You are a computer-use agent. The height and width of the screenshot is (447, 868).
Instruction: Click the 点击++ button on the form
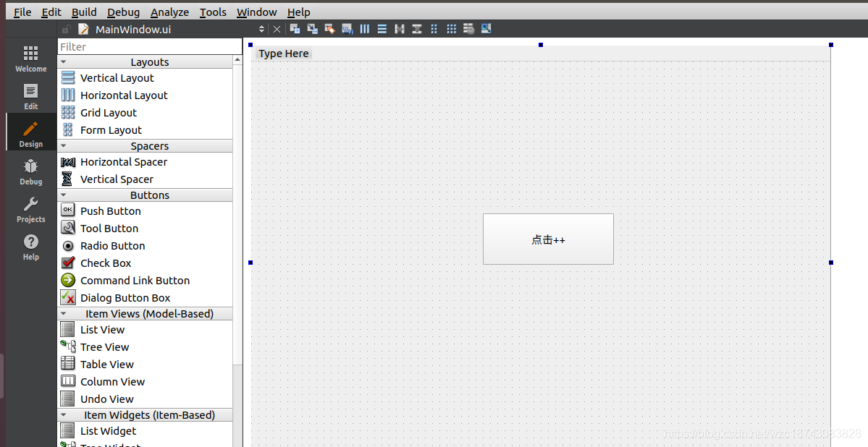(548, 239)
